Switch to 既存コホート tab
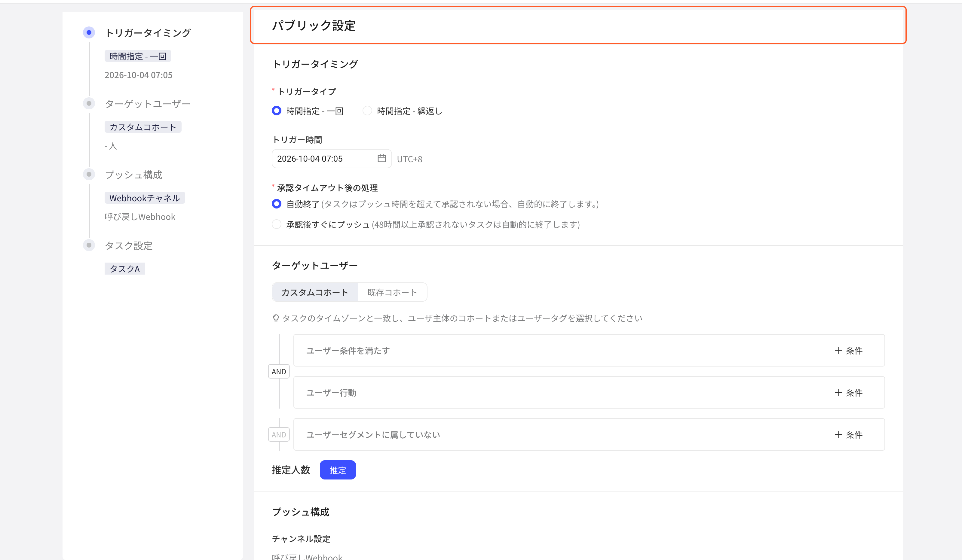The image size is (962, 560). 392,292
